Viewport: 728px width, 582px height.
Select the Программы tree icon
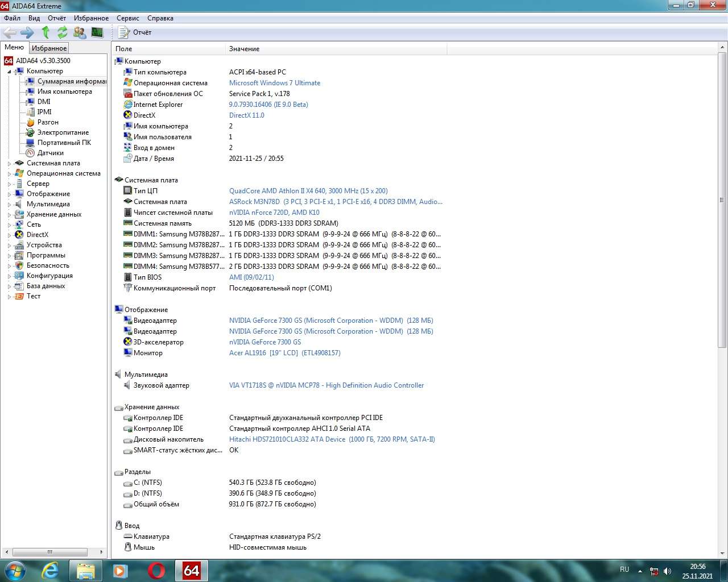click(x=19, y=255)
